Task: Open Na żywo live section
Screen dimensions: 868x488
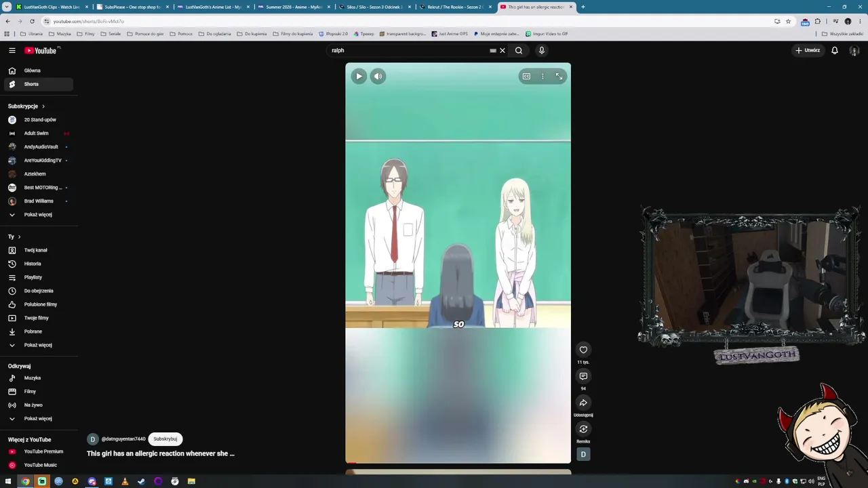Action: click(39, 405)
